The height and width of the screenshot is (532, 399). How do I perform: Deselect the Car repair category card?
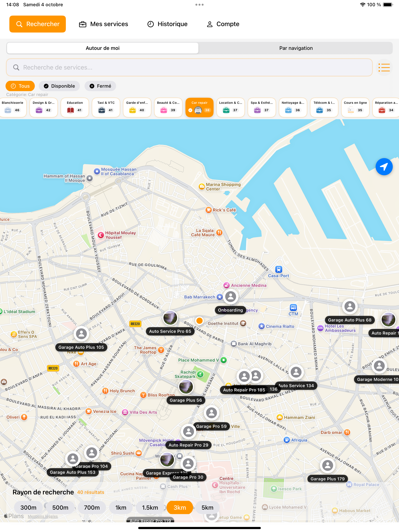click(199, 107)
